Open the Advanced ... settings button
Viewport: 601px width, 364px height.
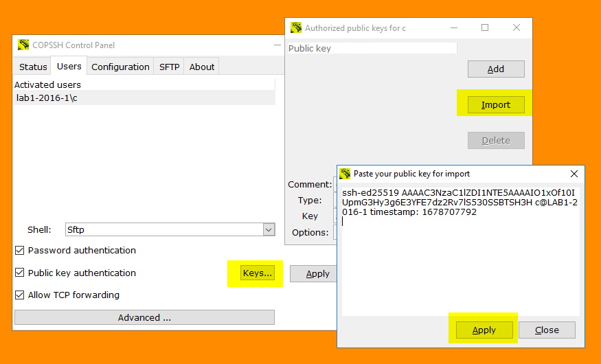[x=144, y=317]
